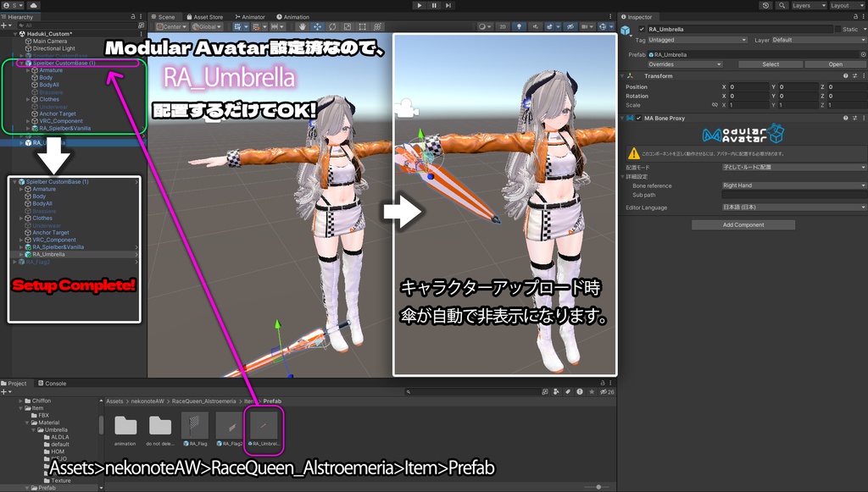Switch to the Console tab
The image size is (868, 492).
(x=53, y=383)
